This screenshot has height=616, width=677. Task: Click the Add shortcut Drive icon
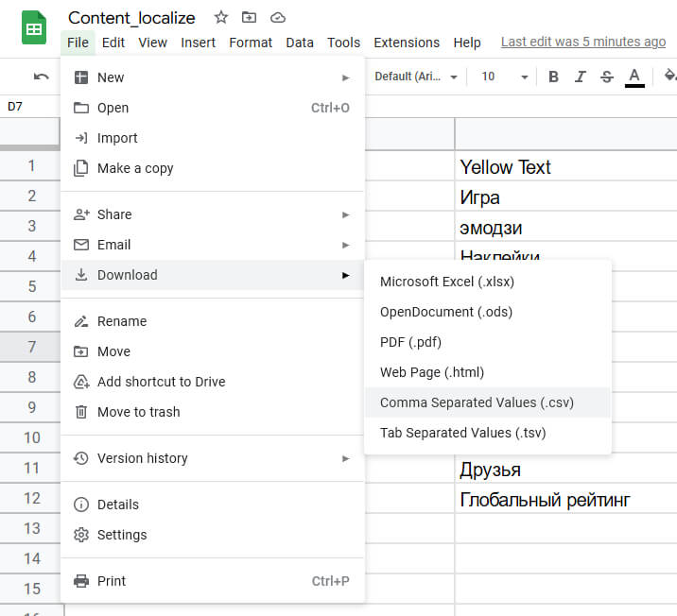click(81, 382)
